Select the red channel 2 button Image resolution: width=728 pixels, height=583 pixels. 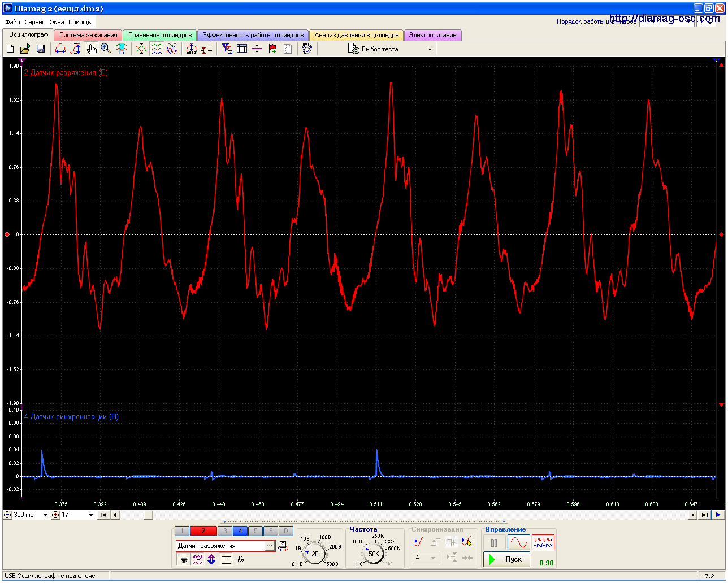coord(203,531)
